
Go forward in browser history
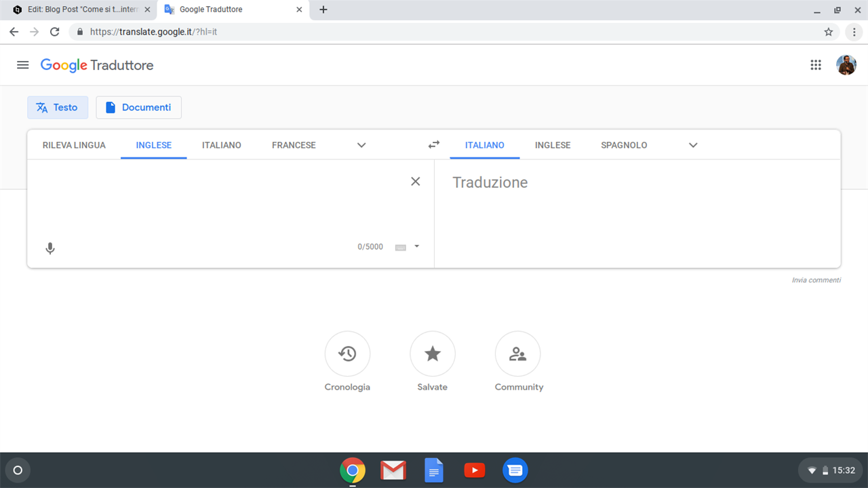(35, 32)
